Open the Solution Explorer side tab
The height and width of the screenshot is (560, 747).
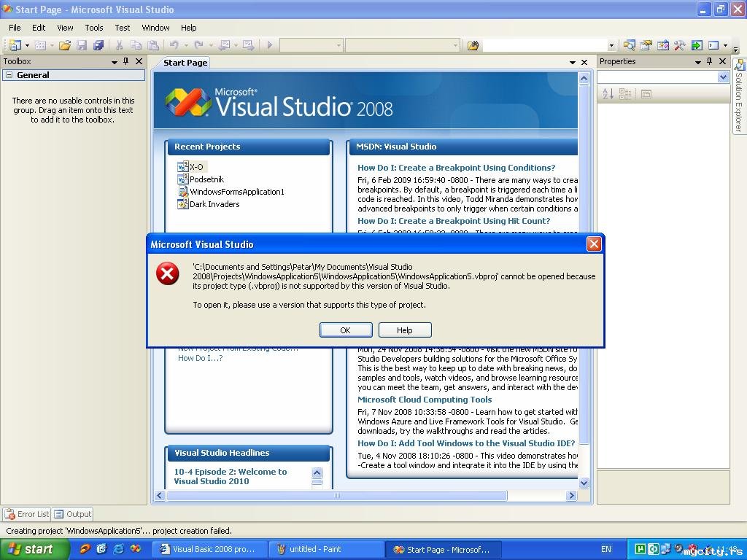point(739,96)
